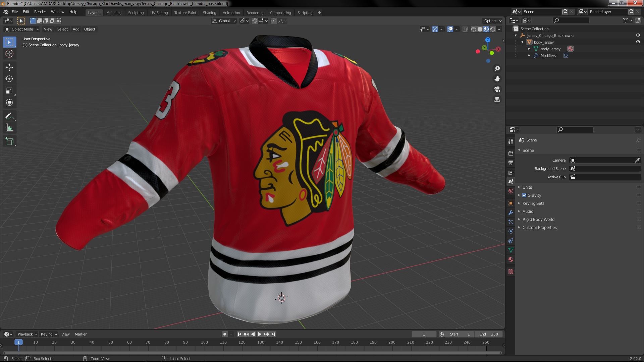The width and height of the screenshot is (644, 362).
Task: Activate the Scale tool
Action: (9, 90)
